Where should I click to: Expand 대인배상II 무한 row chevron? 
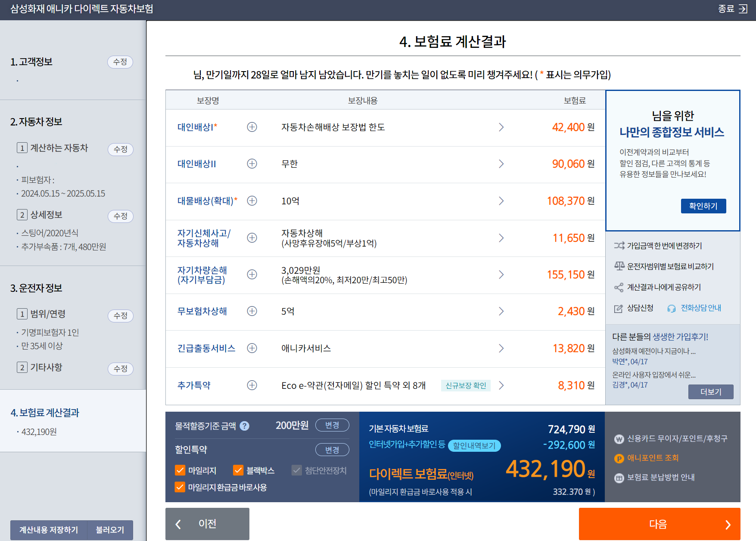501,164
